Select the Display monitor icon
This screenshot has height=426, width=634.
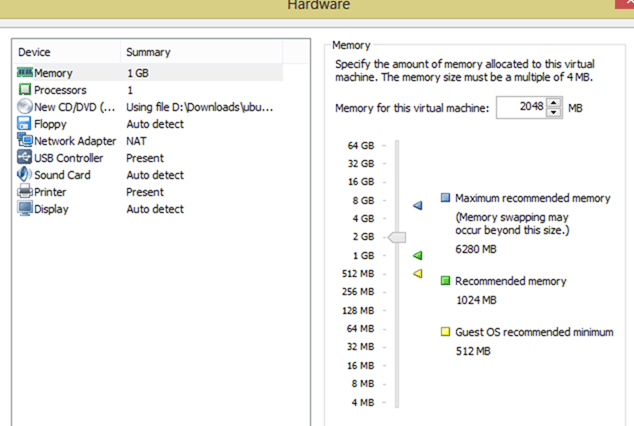pos(25,208)
